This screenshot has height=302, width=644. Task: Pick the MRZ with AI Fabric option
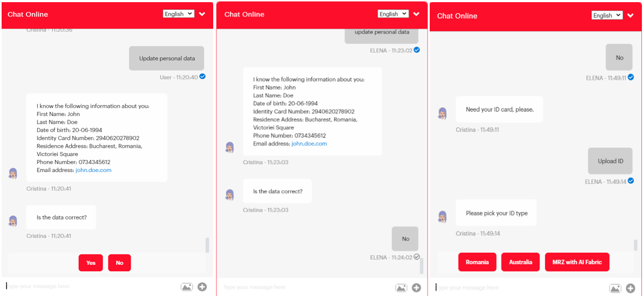[577, 262]
